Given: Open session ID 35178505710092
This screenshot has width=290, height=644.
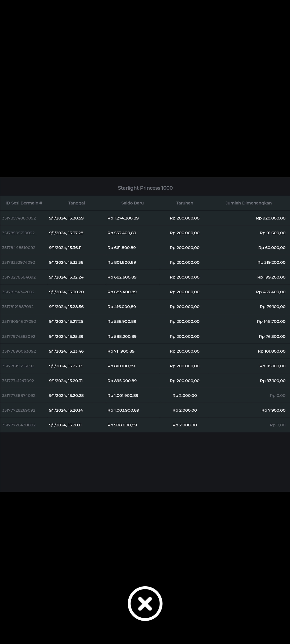Looking at the screenshot, I should 18,233.
